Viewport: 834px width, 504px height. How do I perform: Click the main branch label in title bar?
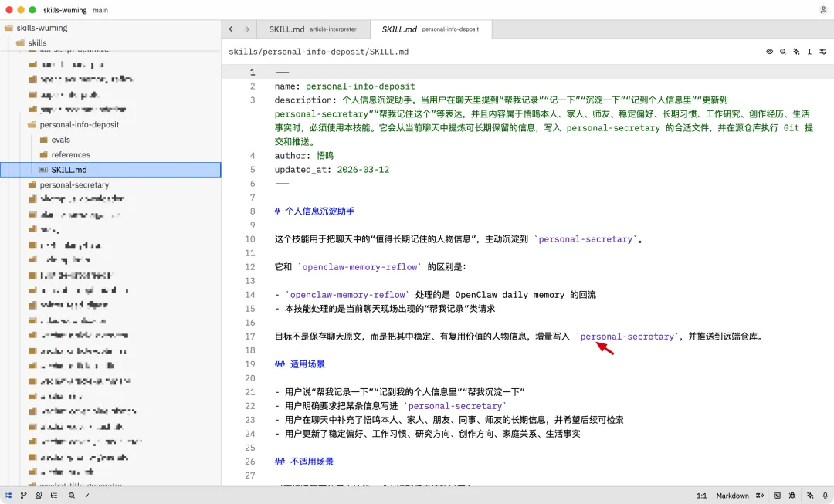click(100, 10)
